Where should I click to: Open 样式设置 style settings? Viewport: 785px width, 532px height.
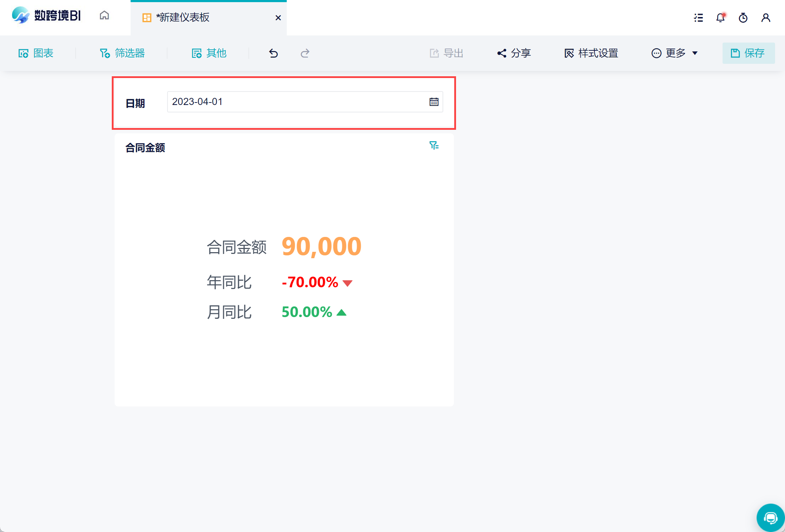tap(591, 53)
